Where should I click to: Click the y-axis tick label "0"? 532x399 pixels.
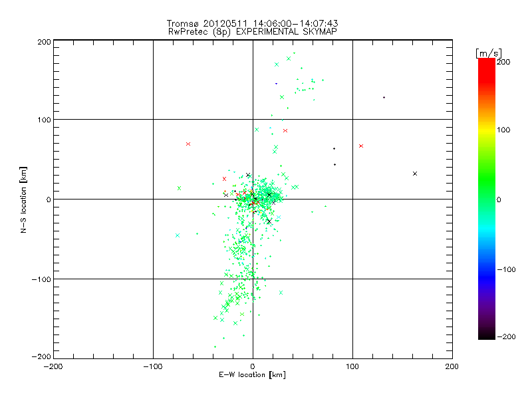point(49,199)
